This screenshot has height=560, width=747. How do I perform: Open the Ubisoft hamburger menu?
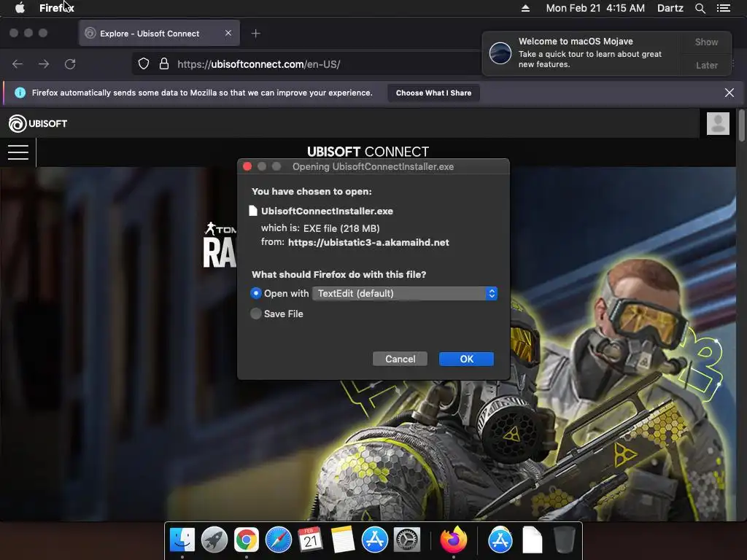[x=18, y=152]
